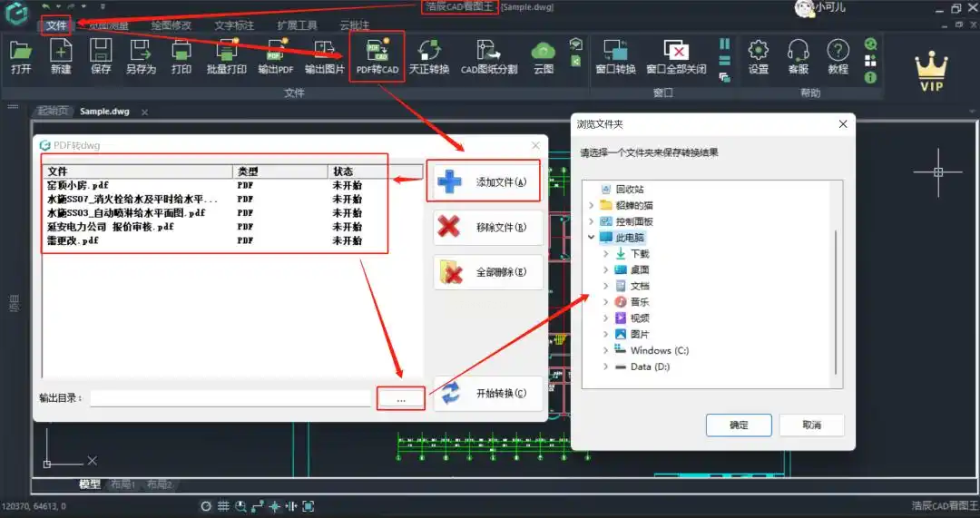Viewport: 980px width, 518px height.
Task: Switch to the 布局2 layout tab
Action: 159,484
